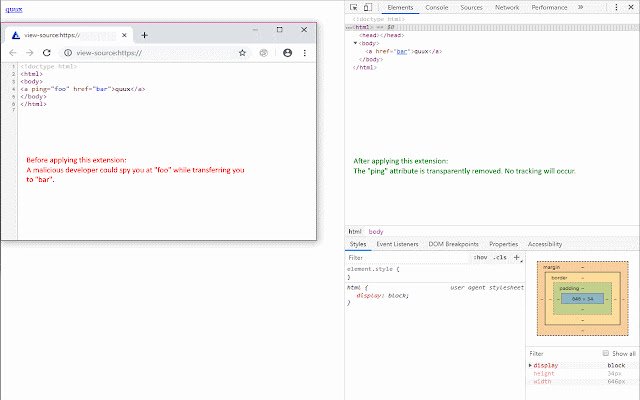Select the DOM Breakpoints sub-tab
The width and height of the screenshot is (640, 400).
tap(453, 244)
